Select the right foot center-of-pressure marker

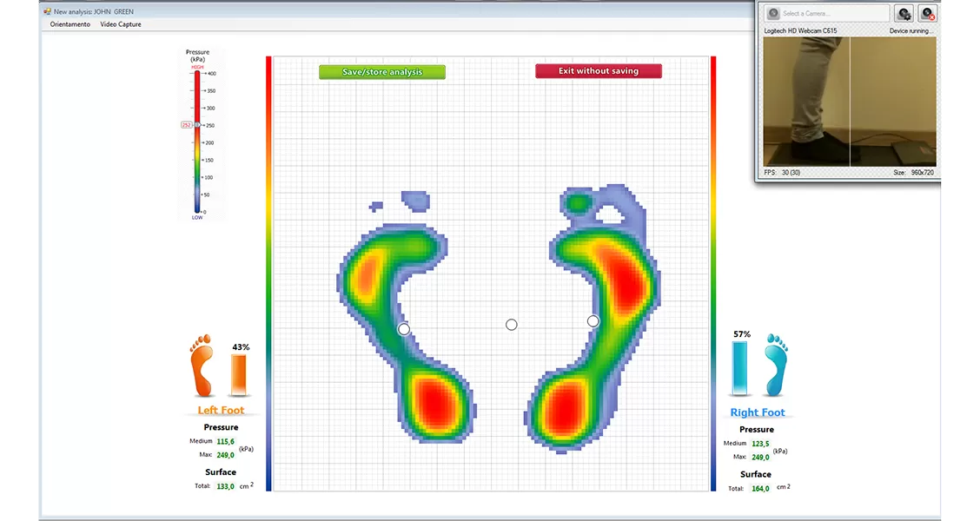(x=593, y=321)
